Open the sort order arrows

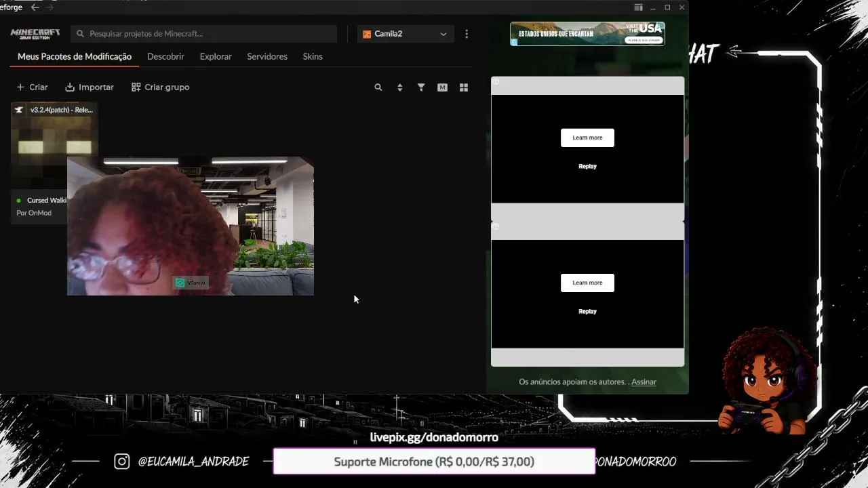click(399, 87)
